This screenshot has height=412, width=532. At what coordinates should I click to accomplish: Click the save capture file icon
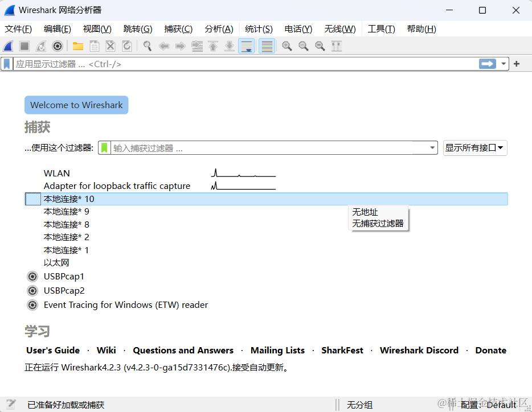95,46
